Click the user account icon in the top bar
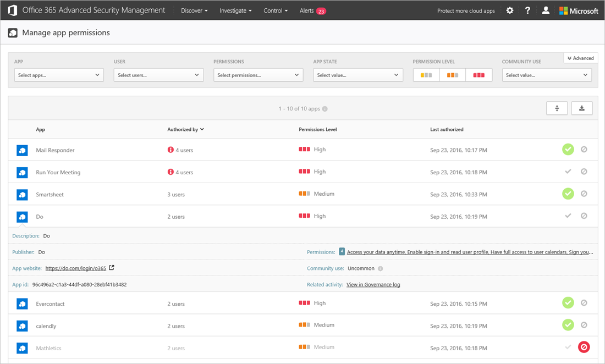This screenshot has width=605, height=364. pyautogui.click(x=545, y=10)
